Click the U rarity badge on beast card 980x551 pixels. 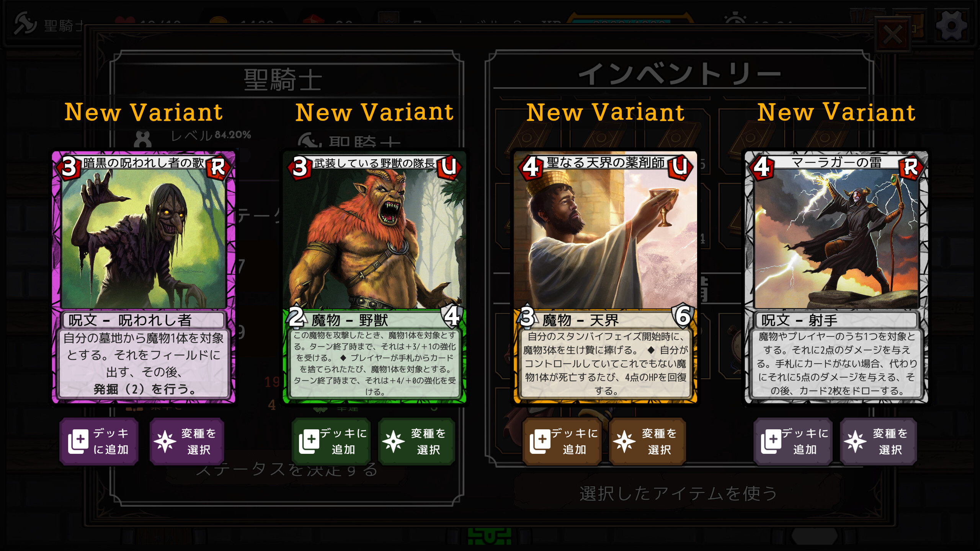tap(449, 167)
